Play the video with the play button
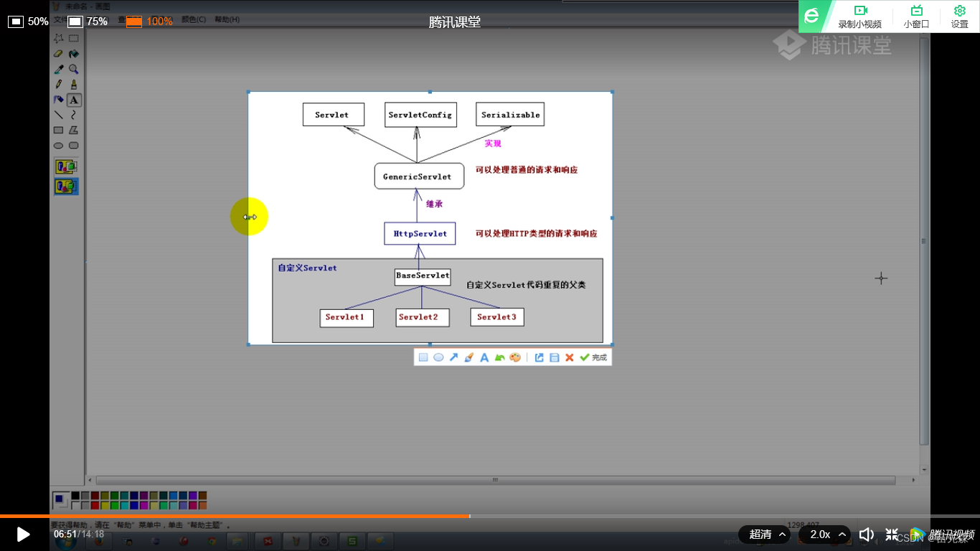Image resolution: width=980 pixels, height=551 pixels. (23, 534)
